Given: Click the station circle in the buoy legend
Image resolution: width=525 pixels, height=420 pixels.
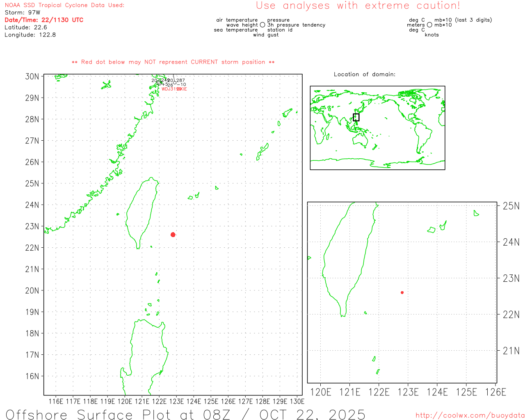Looking at the screenshot, I should pyautogui.click(x=262, y=25).
